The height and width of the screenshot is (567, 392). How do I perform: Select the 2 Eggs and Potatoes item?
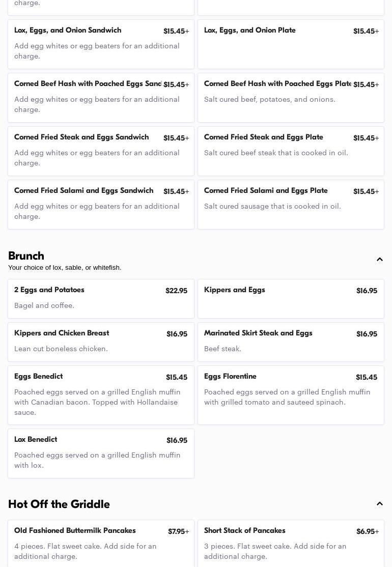click(x=101, y=298)
